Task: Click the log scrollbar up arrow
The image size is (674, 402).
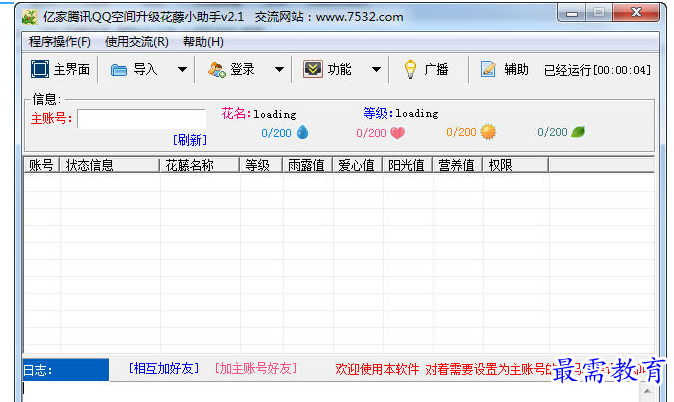Action: [x=647, y=391]
